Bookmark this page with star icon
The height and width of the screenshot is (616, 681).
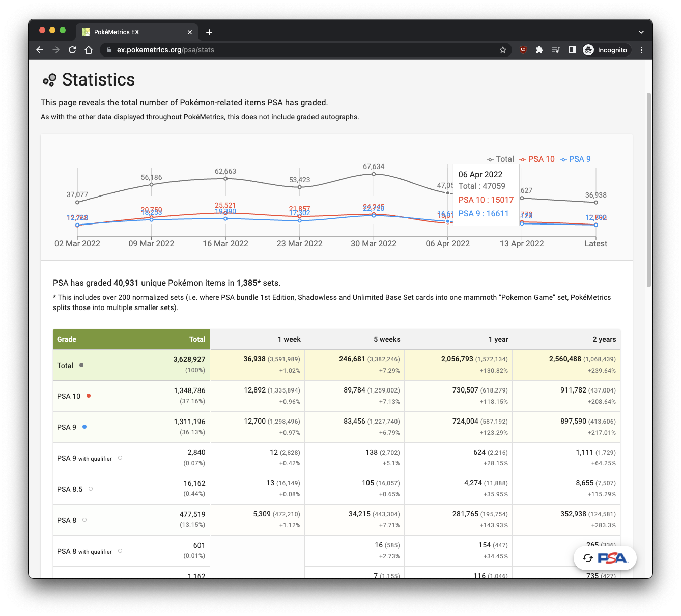click(502, 50)
